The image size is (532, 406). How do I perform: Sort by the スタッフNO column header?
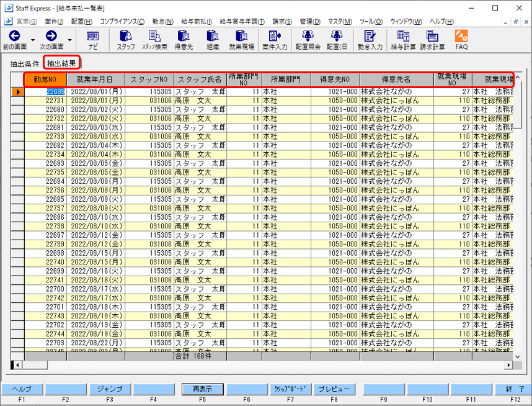point(149,79)
